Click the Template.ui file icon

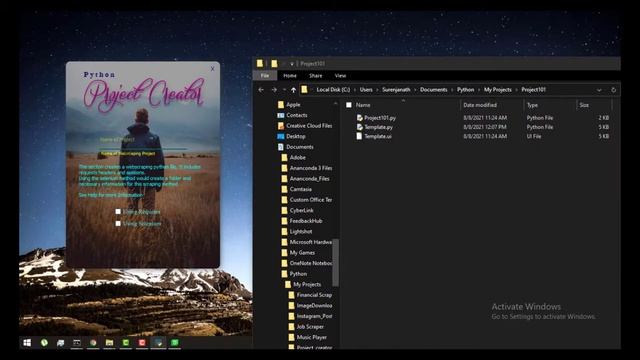[359, 136]
